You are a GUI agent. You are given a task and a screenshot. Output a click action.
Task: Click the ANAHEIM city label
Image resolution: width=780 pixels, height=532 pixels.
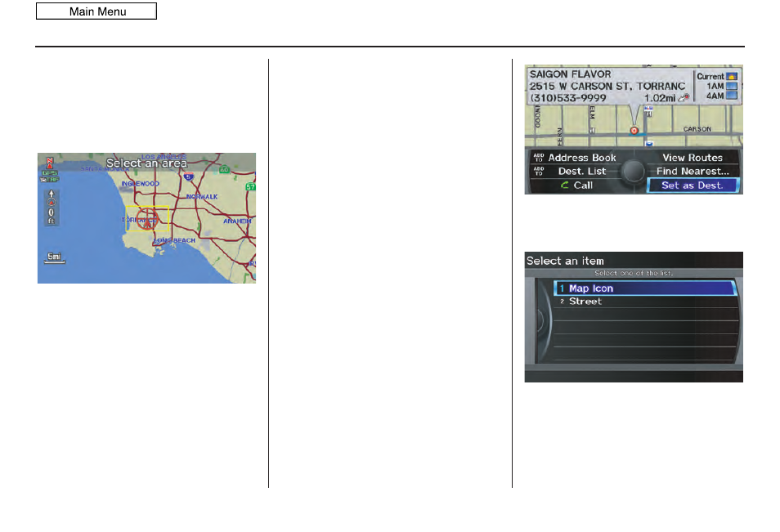(237, 221)
